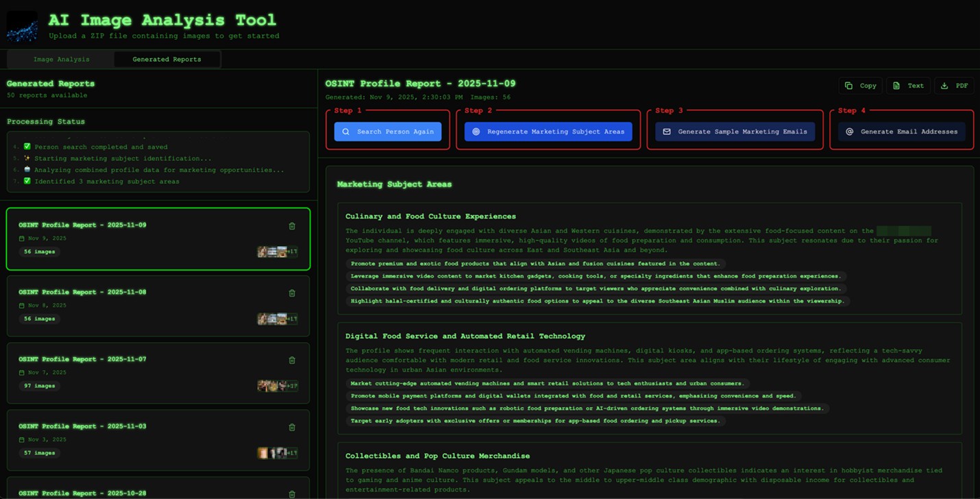Click the 'Identified 3 marketing subject areas' checkmark
The width and height of the screenshot is (980, 499).
point(27,182)
